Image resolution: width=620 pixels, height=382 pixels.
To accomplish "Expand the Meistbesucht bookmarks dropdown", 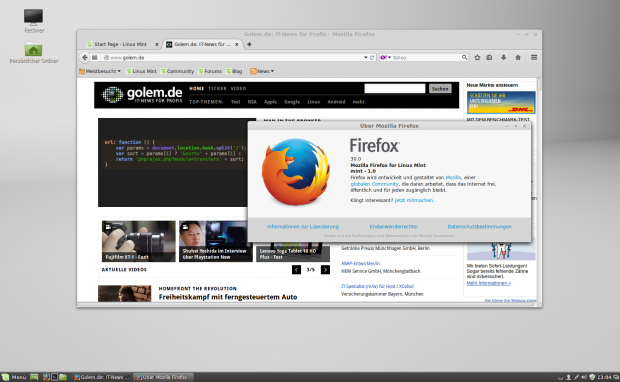I will tap(100, 71).
